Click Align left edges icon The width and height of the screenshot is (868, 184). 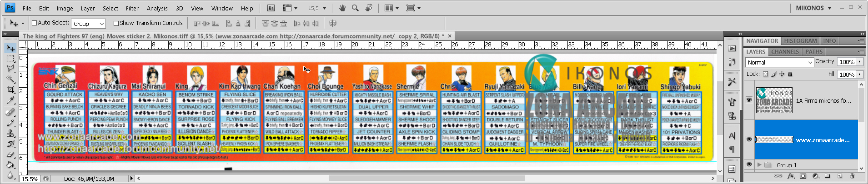[x=229, y=23]
